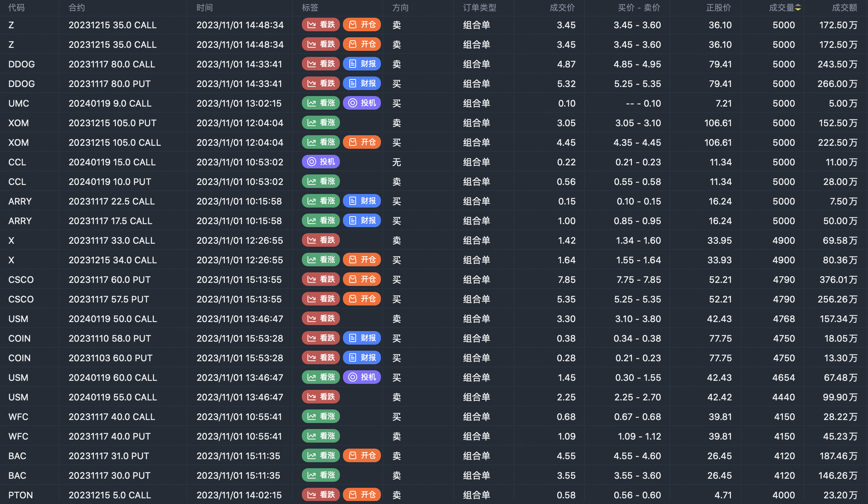The height and width of the screenshot is (504, 868).
Task: Click the 开仓 tag on X 34.0 CALL row
Action: (x=362, y=260)
